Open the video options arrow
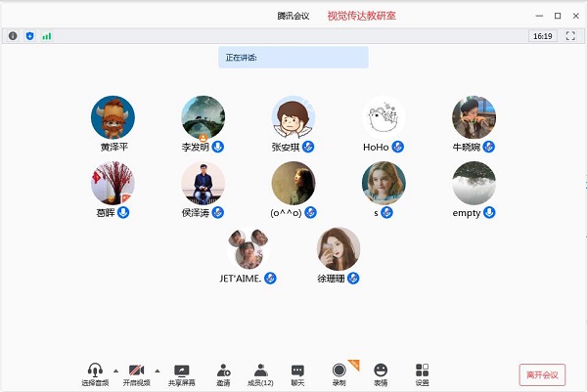Image resolution: width=587 pixels, height=392 pixels. pos(158,370)
